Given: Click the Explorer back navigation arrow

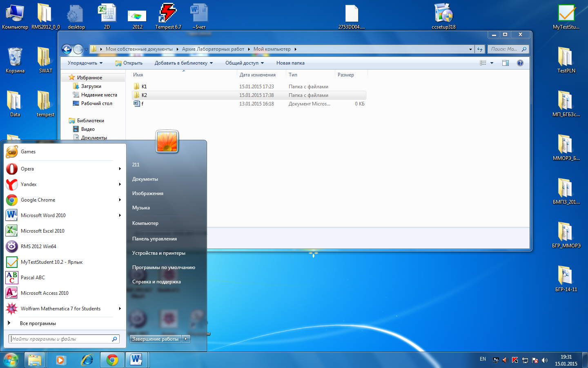Looking at the screenshot, I should 67,49.
